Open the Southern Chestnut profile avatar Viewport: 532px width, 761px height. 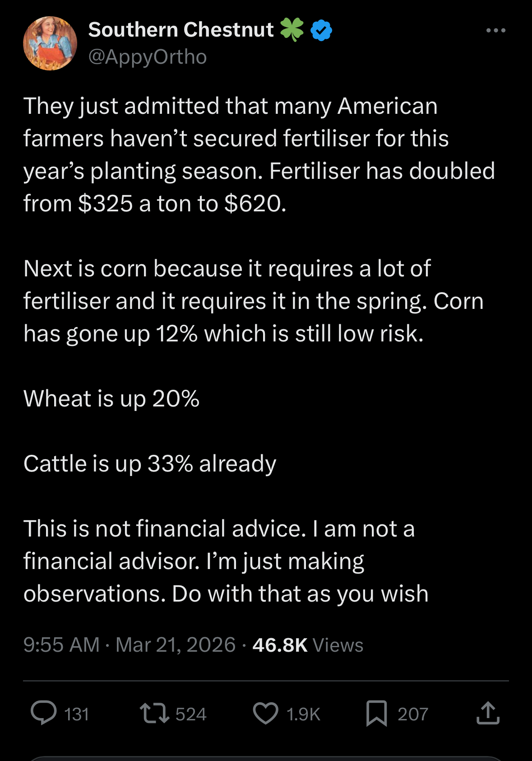[50, 43]
